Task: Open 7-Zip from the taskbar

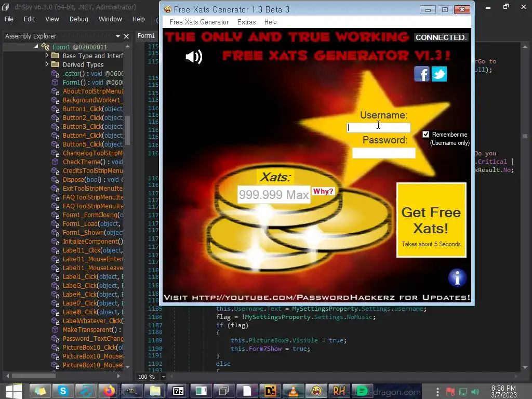Action: [178, 391]
